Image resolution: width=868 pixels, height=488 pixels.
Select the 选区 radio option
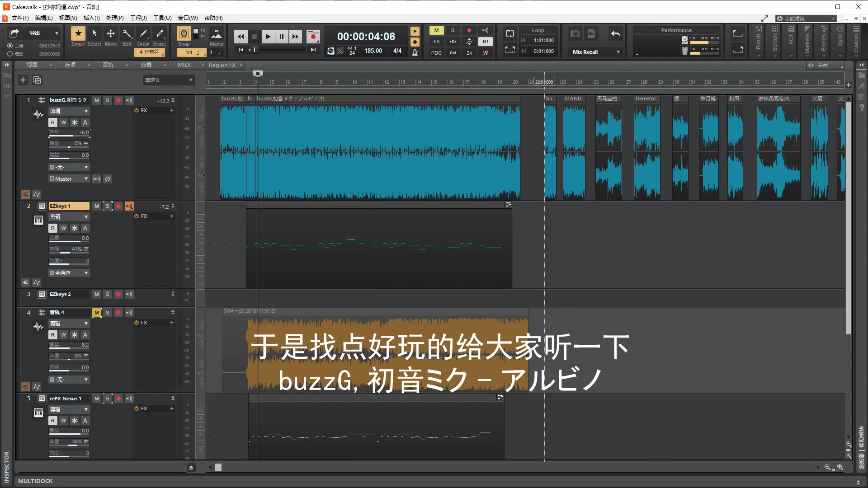[x=10, y=54]
